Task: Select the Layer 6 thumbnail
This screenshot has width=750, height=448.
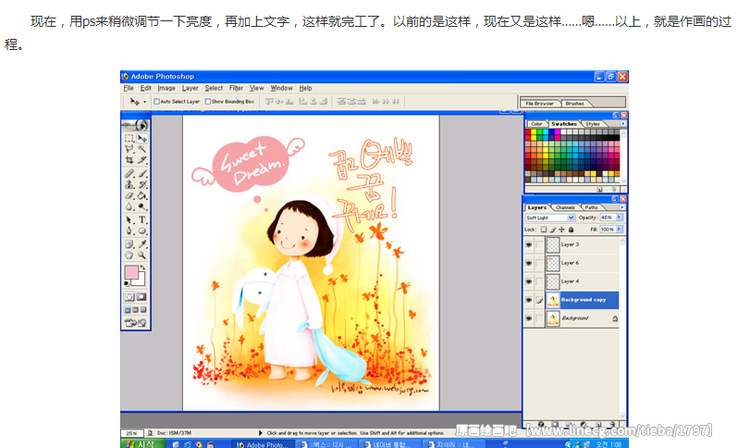Action: tap(552, 263)
